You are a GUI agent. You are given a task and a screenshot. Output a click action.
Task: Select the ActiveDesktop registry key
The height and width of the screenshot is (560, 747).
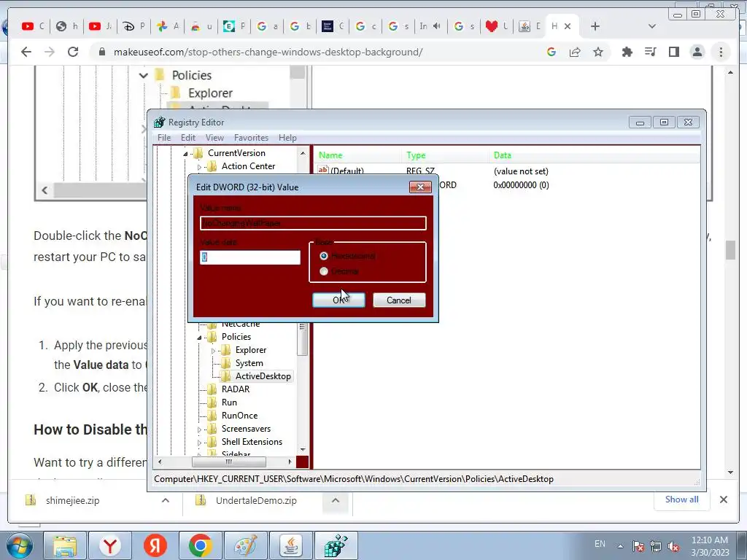pyautogui.click(x=263, y=376)
